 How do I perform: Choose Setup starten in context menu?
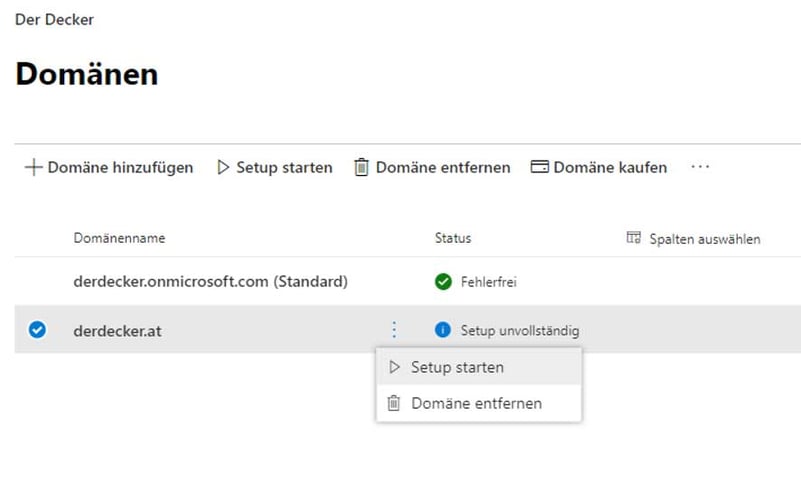click(x=479, y=367)
